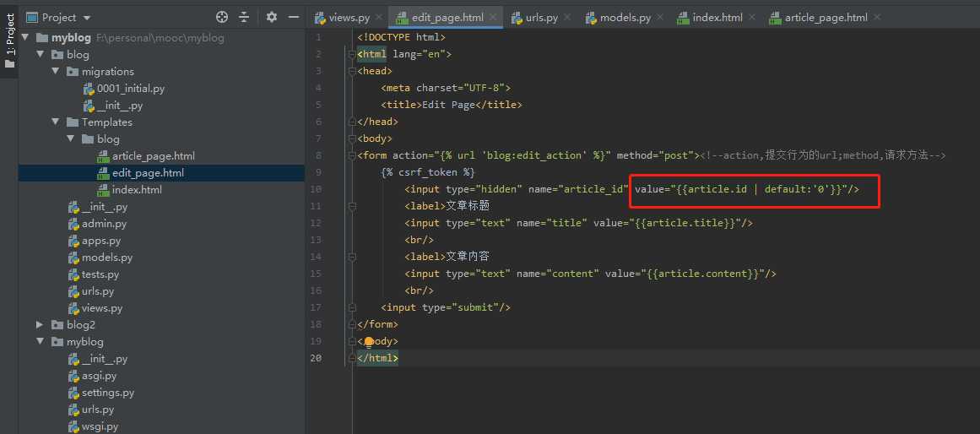
Task: Click the Python file icon of tests.py
Action: (x=73, y=274)
